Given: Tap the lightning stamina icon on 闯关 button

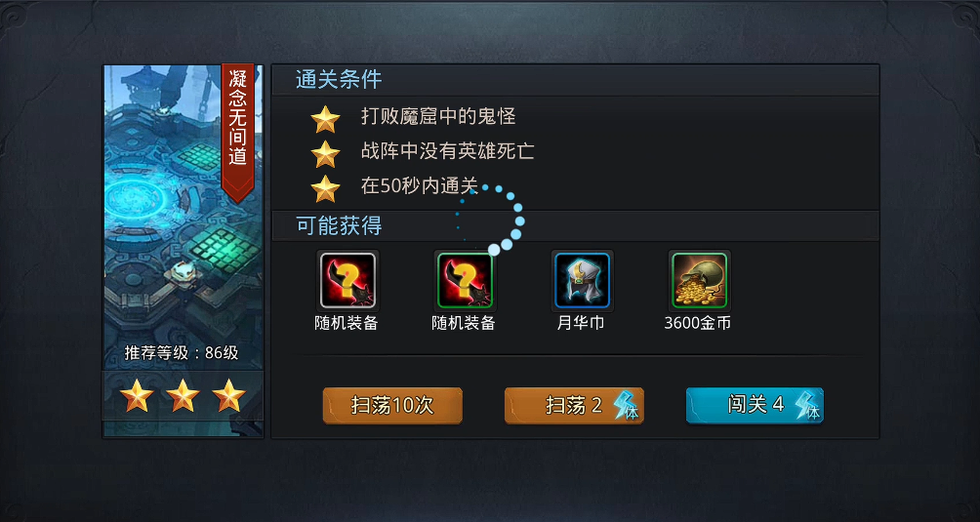Looking at the screenshot, I should 808,405.
